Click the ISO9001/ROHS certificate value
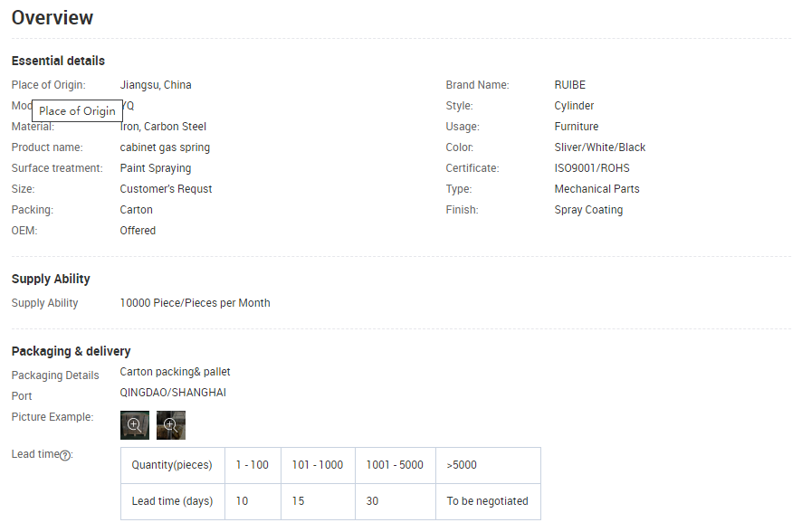 click(592, 168)
